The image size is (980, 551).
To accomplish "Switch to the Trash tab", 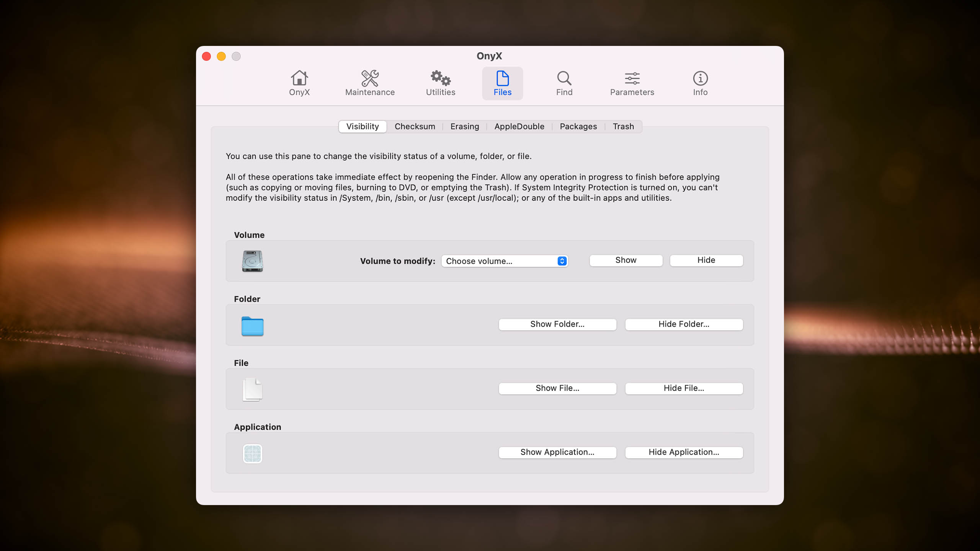I will pos(623,126).
